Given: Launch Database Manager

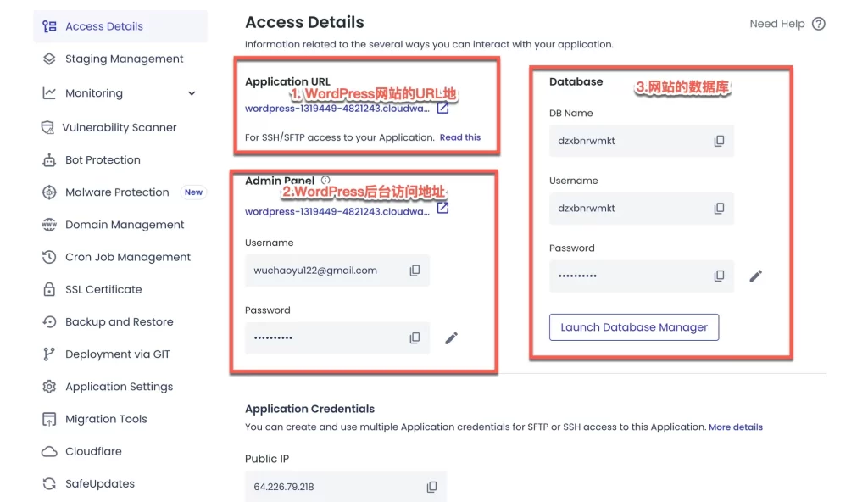Looking at the screenshot, I should click(x=634, y=327).
